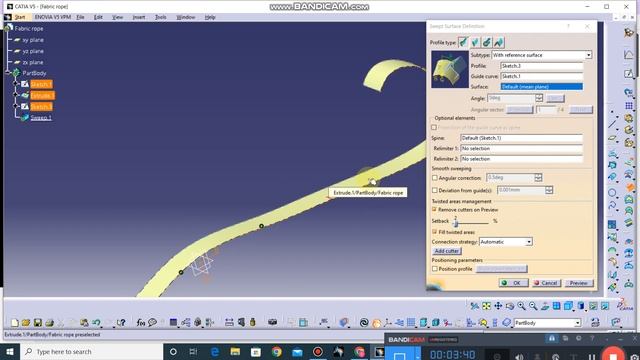Click the Cancel button
This screenshot has height=360, width=640.
[x=546, y=283]
